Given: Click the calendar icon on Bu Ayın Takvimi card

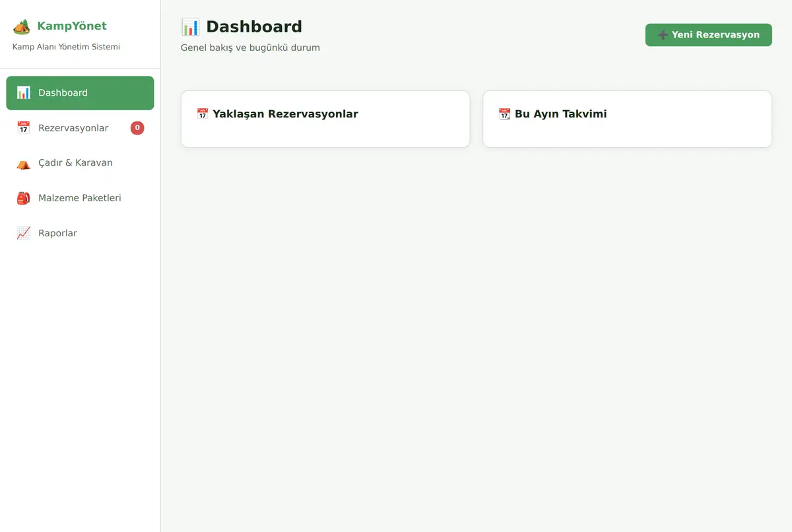Looking at the screenshot, I should point(504,114).
